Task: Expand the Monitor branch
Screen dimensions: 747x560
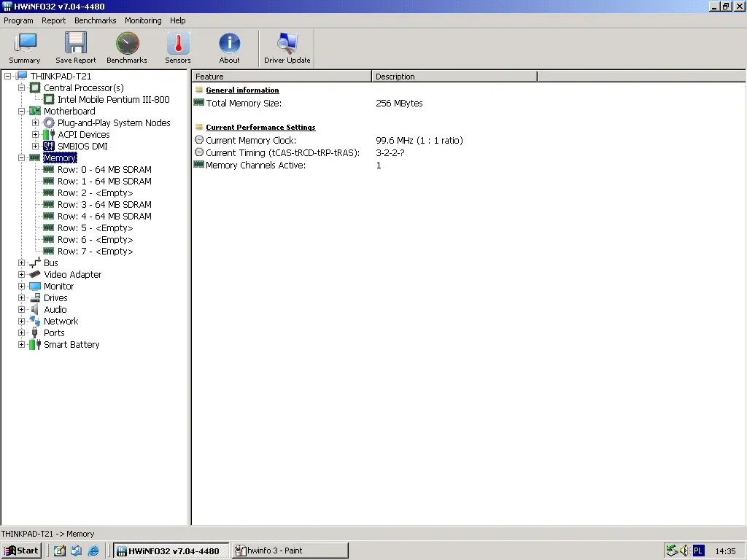Action: [x=21, y=286]
